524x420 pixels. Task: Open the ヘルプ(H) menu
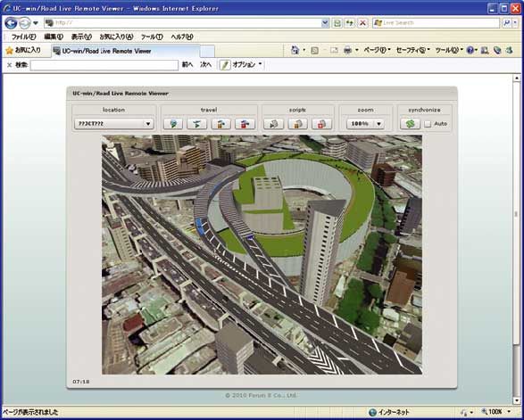coord(182,37)
